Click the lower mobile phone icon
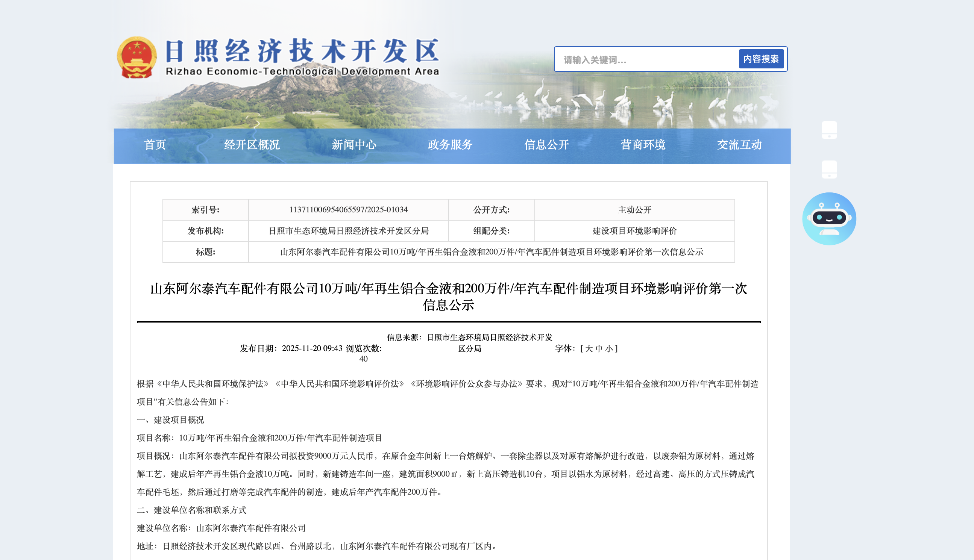Image resolution: width=974 pixels, height=560 pixels. coord(829,169)
